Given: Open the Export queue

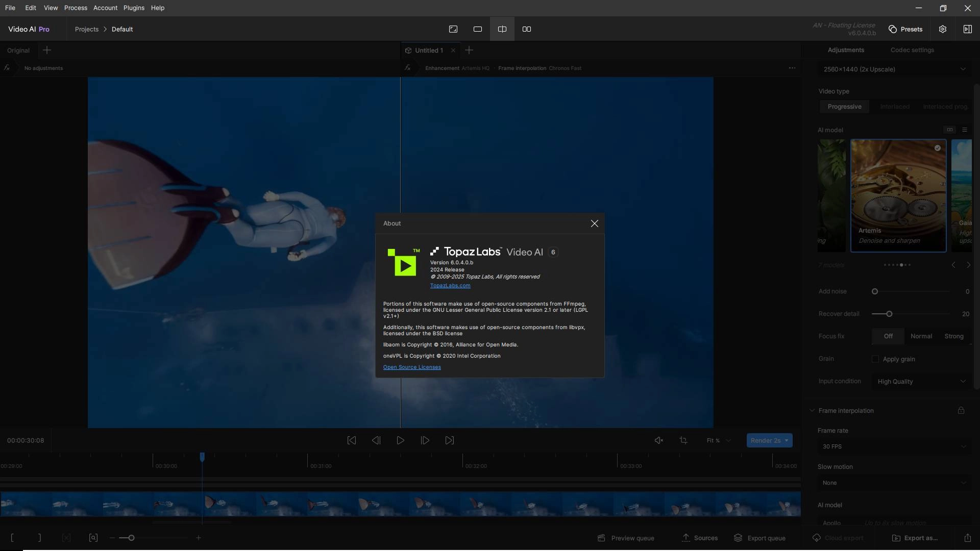Looking at the screenshot, I should [x=759, y=538].
